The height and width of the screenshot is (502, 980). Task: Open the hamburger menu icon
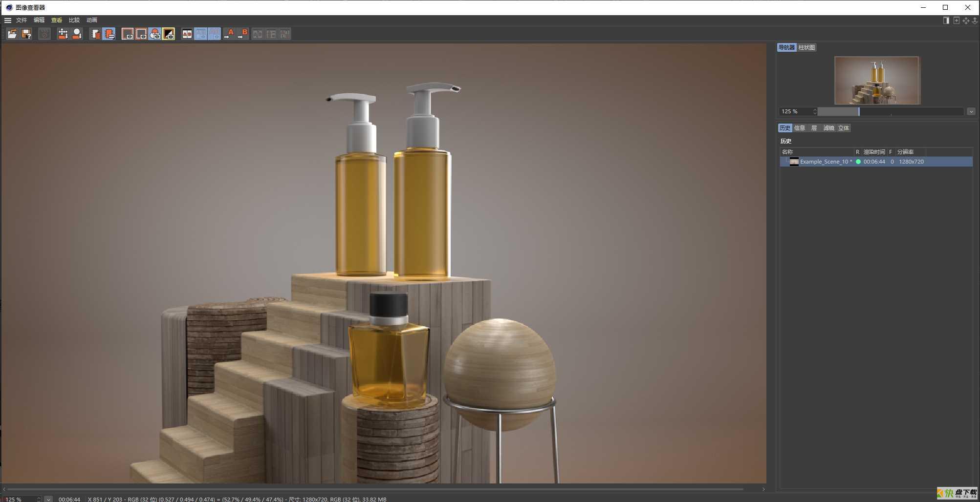8,20
